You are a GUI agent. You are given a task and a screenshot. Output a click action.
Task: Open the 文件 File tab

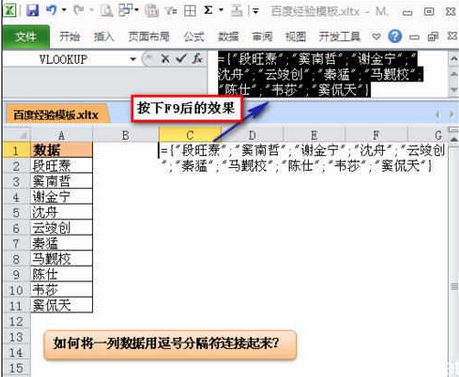[26, 36]
